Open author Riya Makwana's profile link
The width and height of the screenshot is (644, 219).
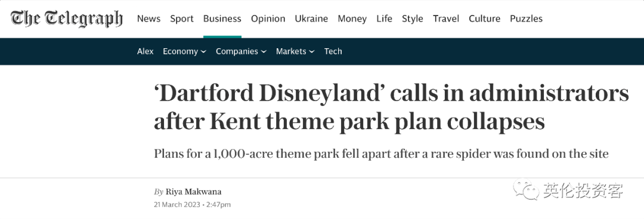pos(193,192)
